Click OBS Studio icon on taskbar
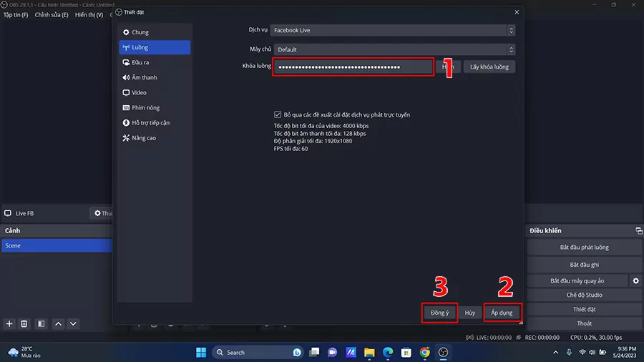644x362 pixels. (x=443, y=353)
